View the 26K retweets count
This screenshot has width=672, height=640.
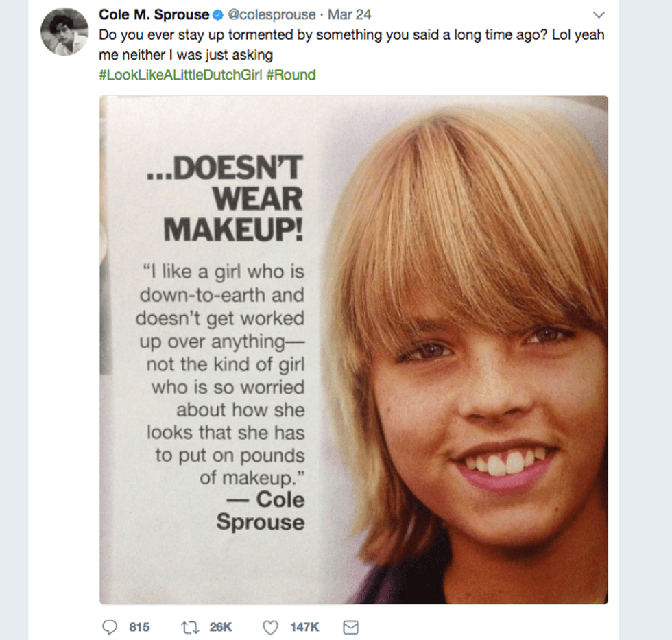pyautogui.click(x=221, y=627)
